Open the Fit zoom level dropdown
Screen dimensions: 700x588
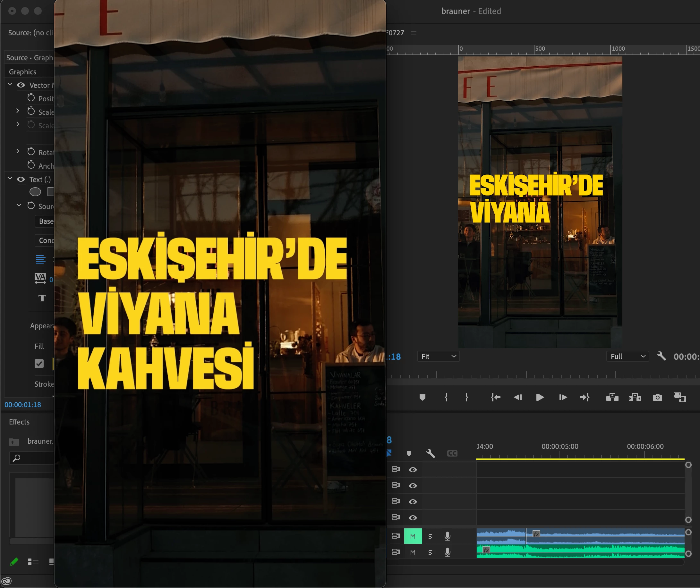point(438,356)
